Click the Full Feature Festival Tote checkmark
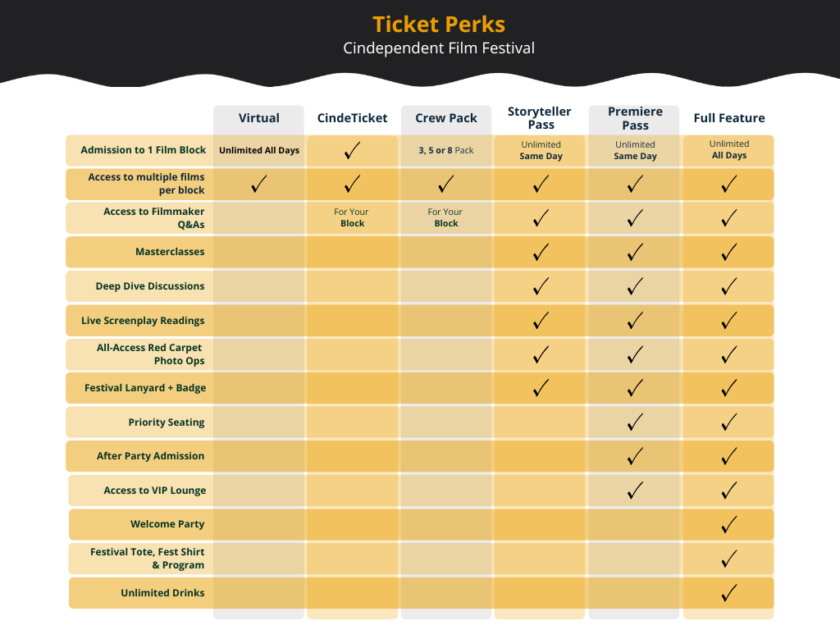The width and height of the screenshot is (840, 630). [729, 559]
